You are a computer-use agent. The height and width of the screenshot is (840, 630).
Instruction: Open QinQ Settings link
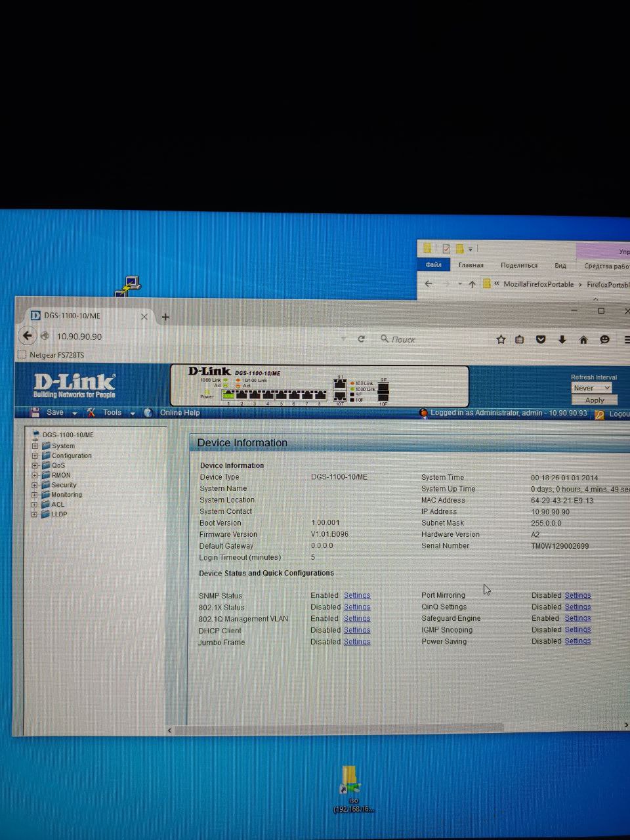tap(577, 606)
